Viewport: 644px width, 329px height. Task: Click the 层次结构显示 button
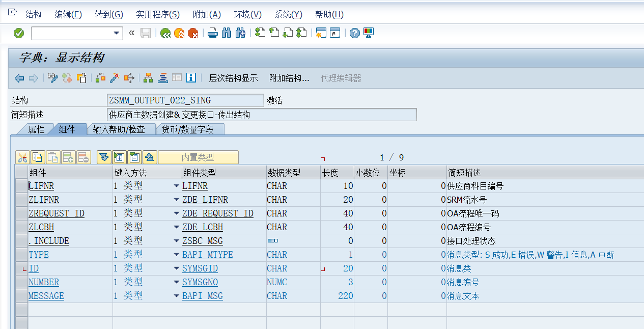click(x=233, y=78)
